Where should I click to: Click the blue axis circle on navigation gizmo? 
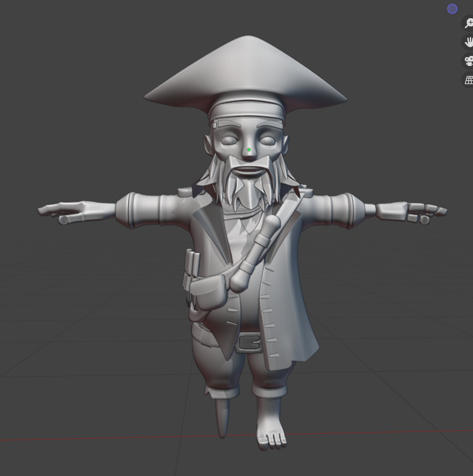452,9
